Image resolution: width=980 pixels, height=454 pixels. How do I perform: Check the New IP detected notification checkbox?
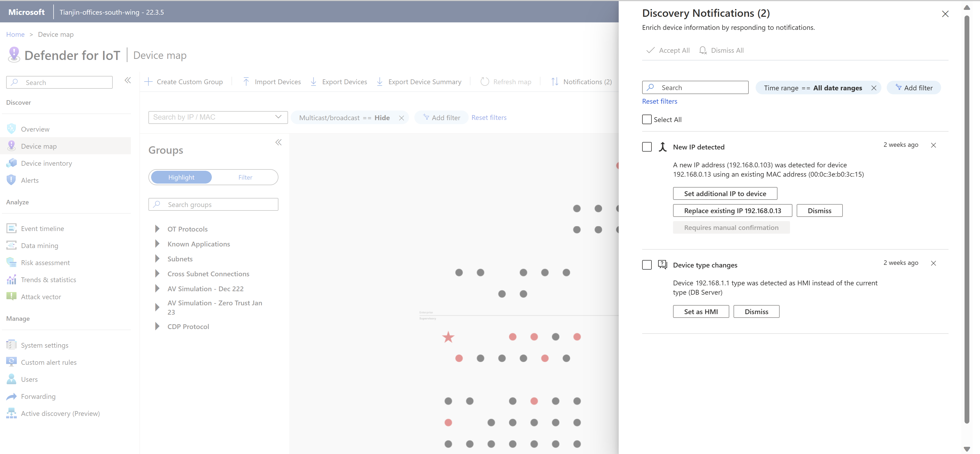[x=647, y=147]
